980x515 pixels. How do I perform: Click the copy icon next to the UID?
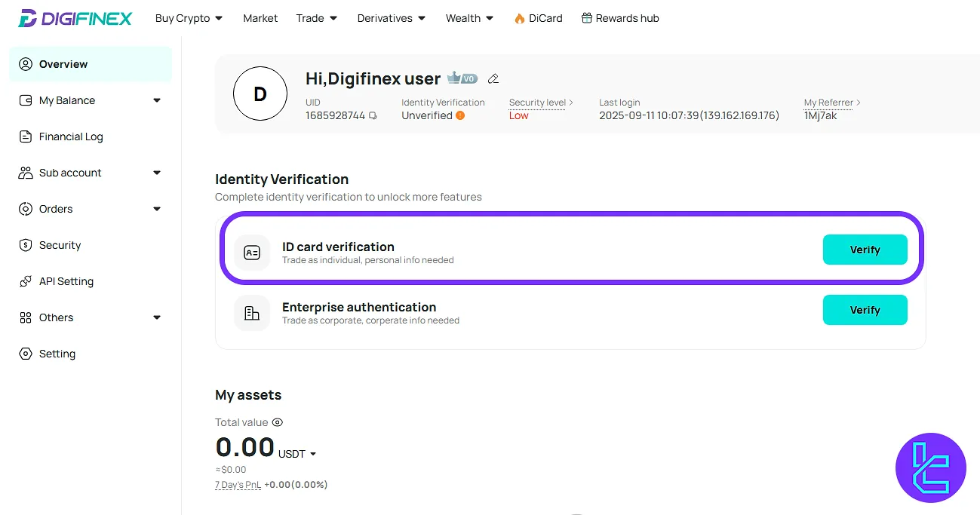pyautogui.click(x=373, y=115)
